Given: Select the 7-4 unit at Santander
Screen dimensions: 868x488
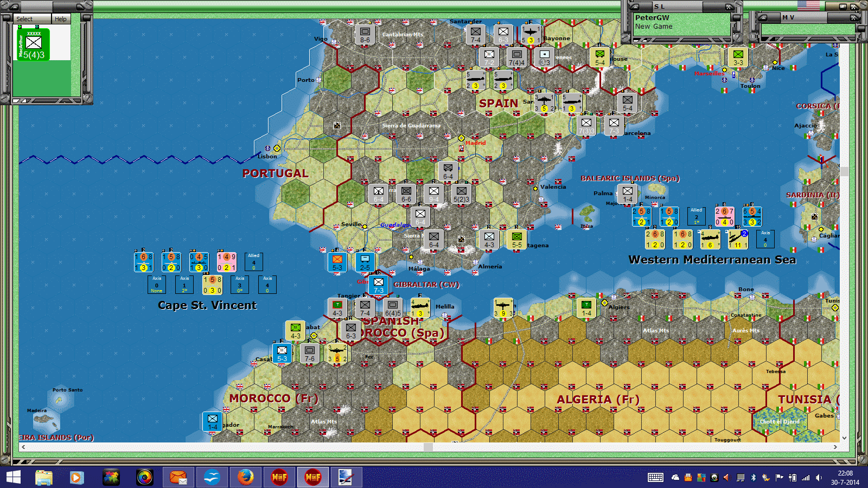Looking at the screenshot, I should coord(476,35).
